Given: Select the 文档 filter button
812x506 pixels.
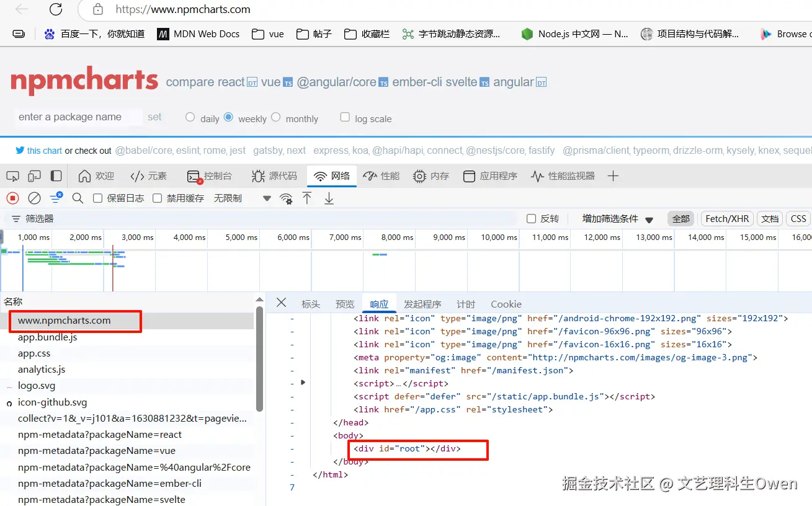Looking at the screenshot, I should click(770, 218).
